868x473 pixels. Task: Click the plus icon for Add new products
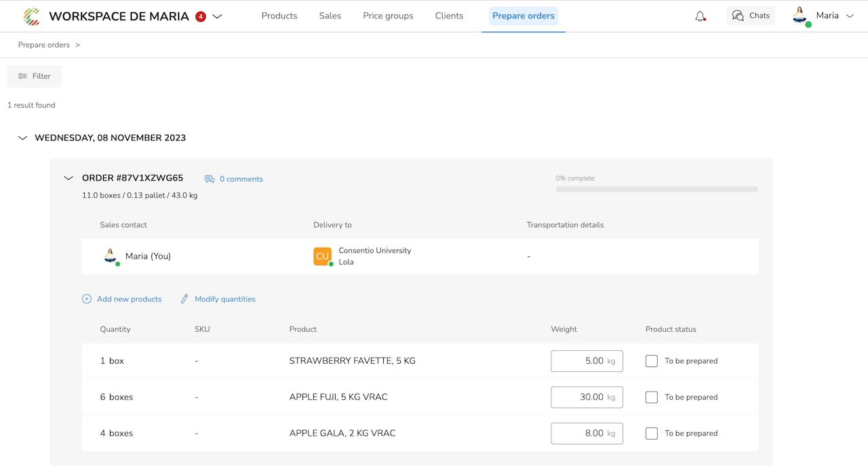click(87, 299)
